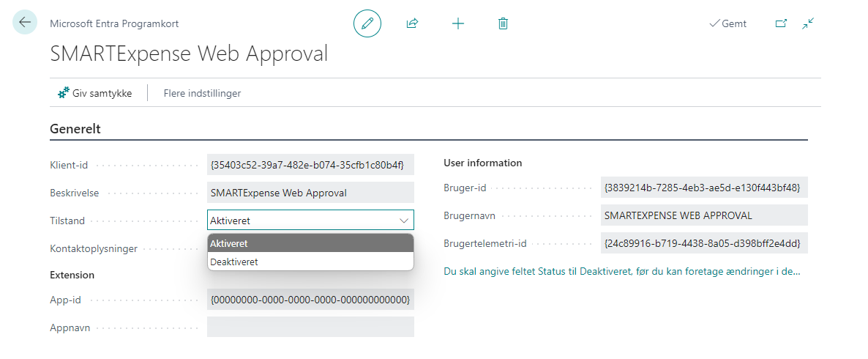Click the back arrow button

(25, 23)
